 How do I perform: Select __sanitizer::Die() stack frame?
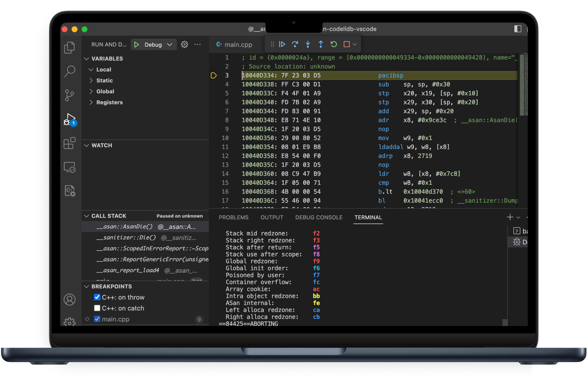click(145, 237)
